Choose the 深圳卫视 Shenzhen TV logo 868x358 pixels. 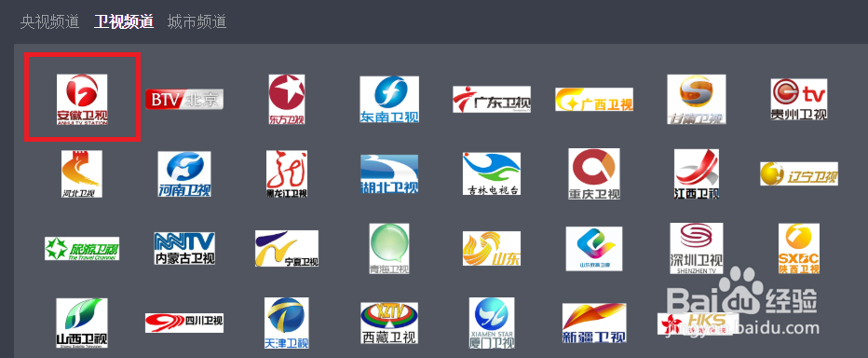(x=697, y=248)
